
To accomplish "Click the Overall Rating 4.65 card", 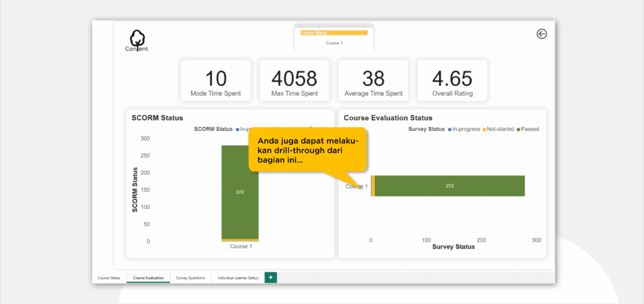I will point(452,81).
